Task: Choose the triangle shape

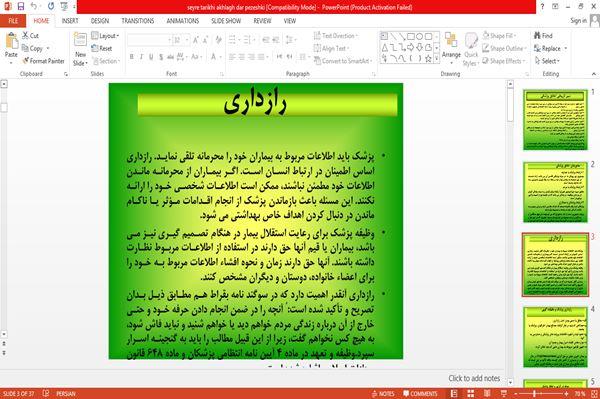Action: pos(385,47)
